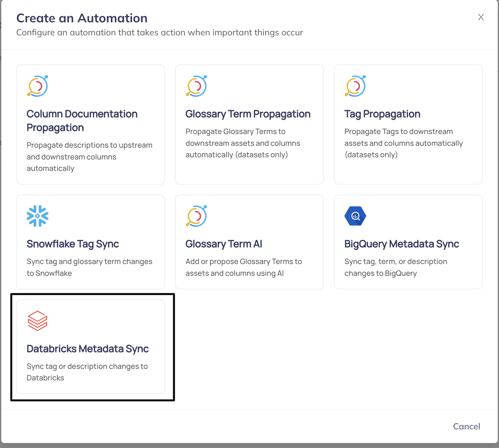The width and height of the screenshot is (499, 448).
Task: Click the Glossary Term AI DataHub icon
Action: click(x=196, y=216)
